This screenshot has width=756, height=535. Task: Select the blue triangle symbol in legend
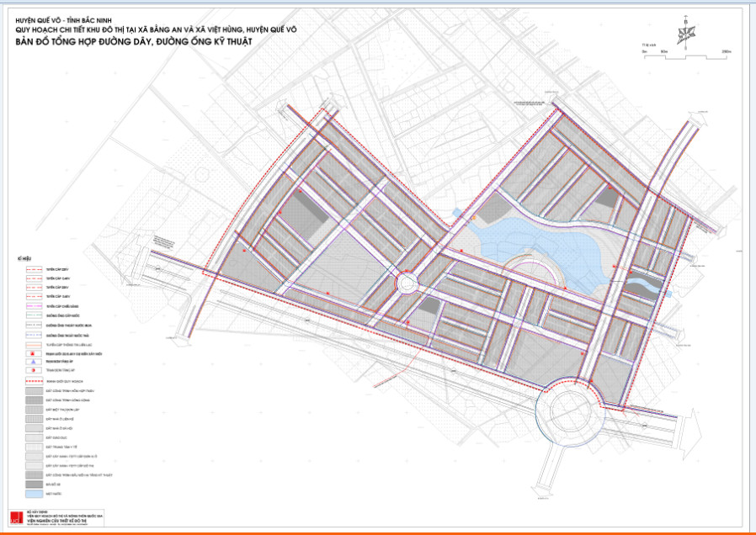[x=34, y=362]
